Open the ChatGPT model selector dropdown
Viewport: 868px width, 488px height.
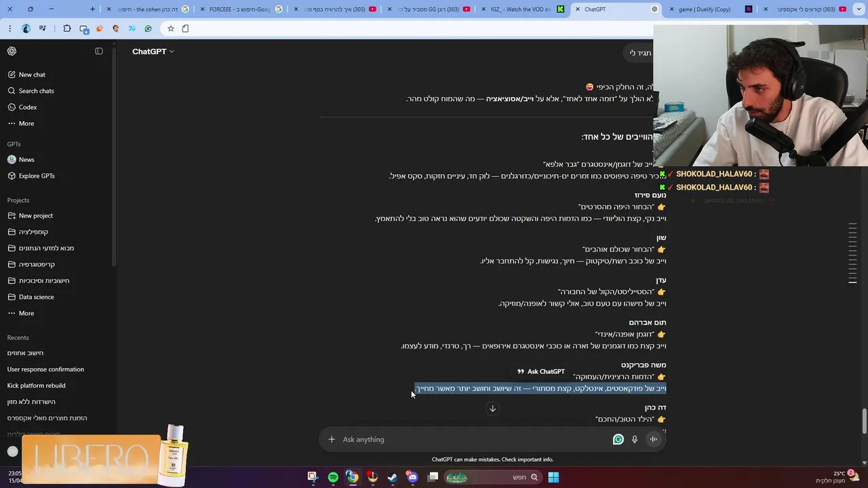tap(153, 52)
